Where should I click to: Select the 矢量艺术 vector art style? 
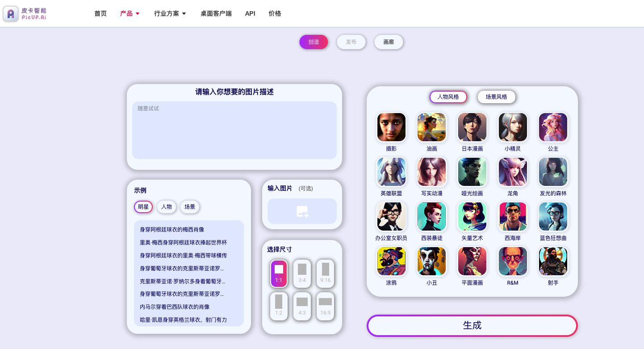[472, 216]
